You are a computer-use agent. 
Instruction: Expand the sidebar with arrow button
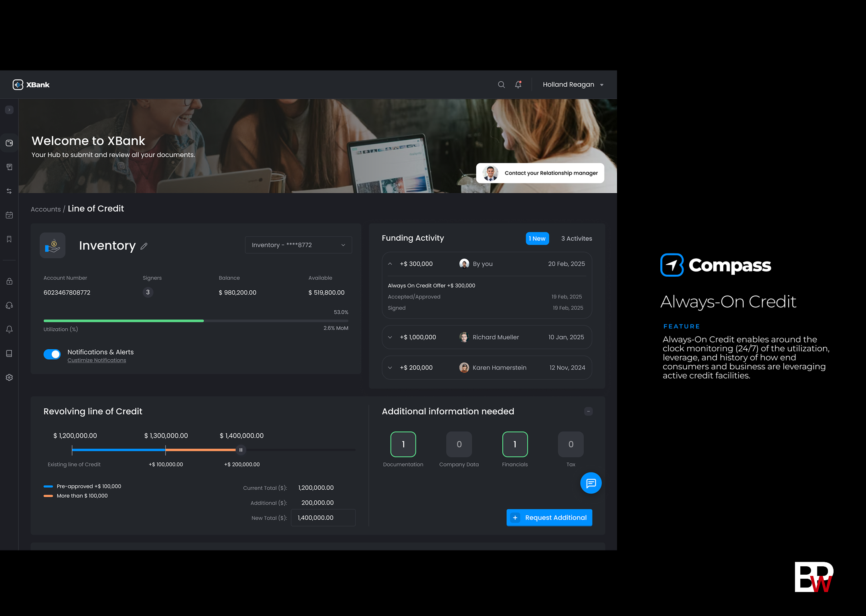pos(9,110)
